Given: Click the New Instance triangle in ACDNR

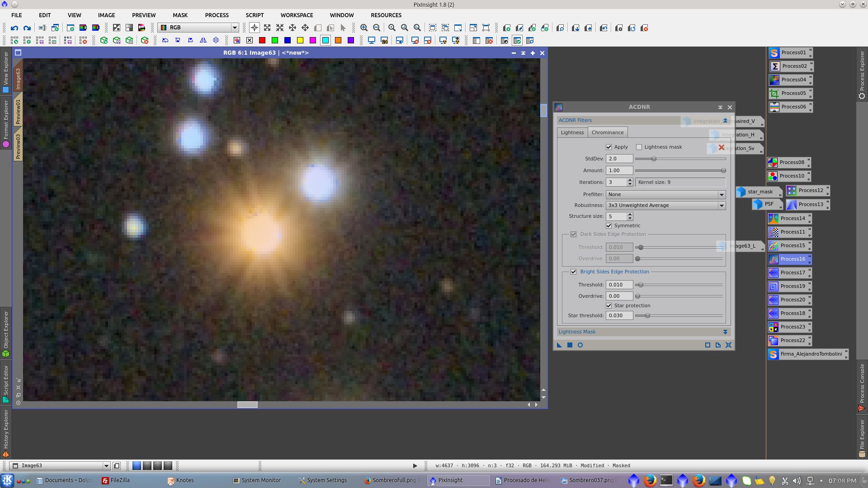Looking at the screenshot, I should [x=559, y=345].
